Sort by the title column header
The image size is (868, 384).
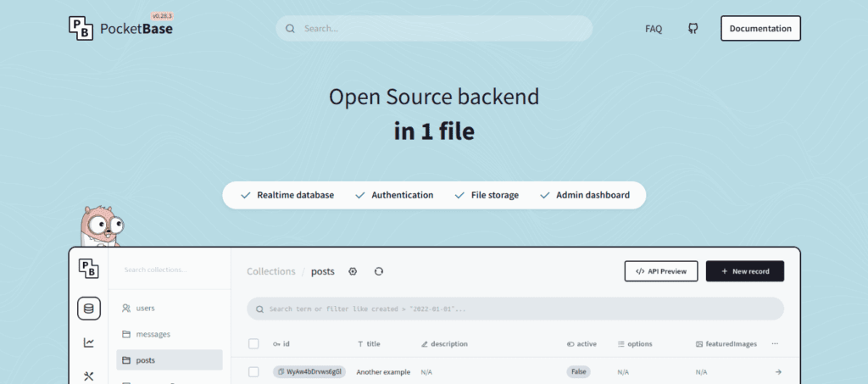tap(369, 343)
